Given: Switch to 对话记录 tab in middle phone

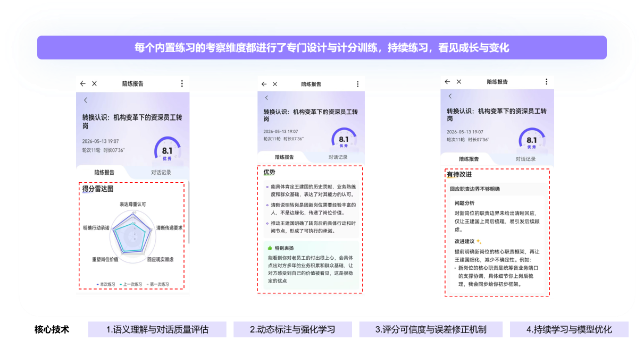Looking at the screenshot, I should [x=338, y=157].
